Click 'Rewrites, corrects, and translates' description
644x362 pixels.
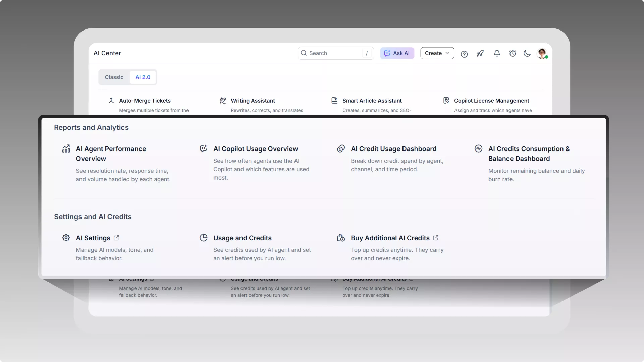[267, 110]
